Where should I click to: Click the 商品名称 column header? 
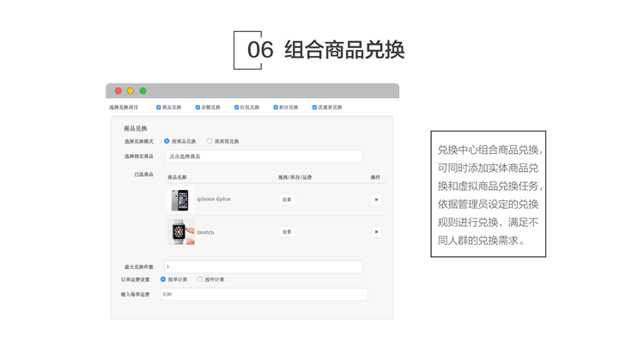(x=177, y=177)
